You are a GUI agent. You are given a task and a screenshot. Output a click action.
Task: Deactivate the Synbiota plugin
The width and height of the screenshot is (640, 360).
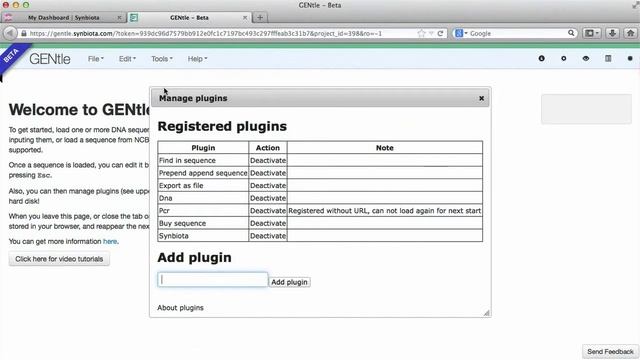[268, 236]
